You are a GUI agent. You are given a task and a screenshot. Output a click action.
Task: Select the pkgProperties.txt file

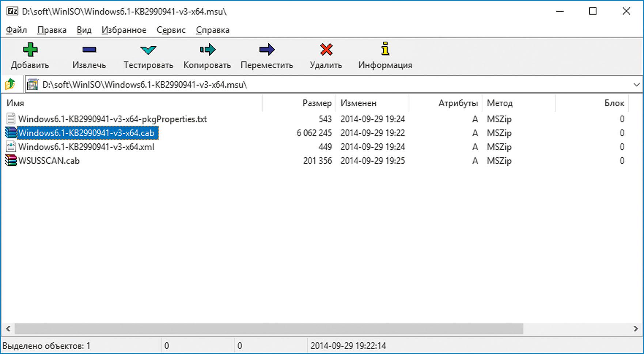click(112, 119)
